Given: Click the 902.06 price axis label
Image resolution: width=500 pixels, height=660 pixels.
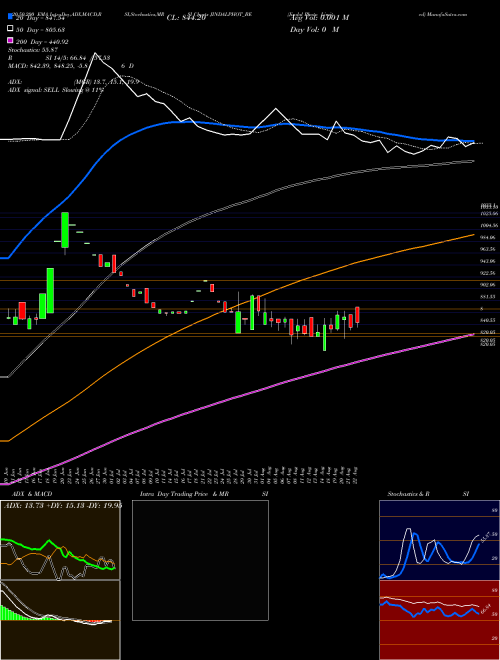Looking at the screenshot, I should pyautogui.click(x=489, y=285).
